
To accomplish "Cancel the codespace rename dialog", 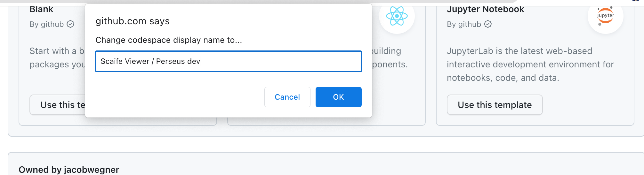I will [x=287, y=97].
